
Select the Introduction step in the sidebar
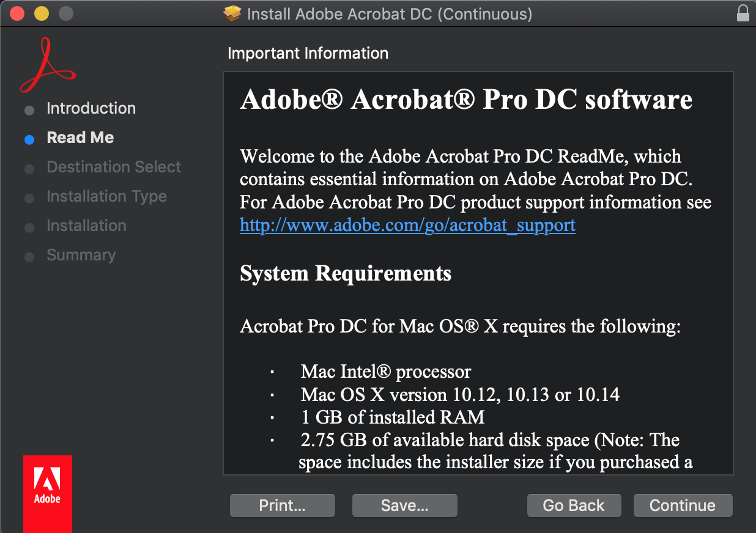coord(91,108)
